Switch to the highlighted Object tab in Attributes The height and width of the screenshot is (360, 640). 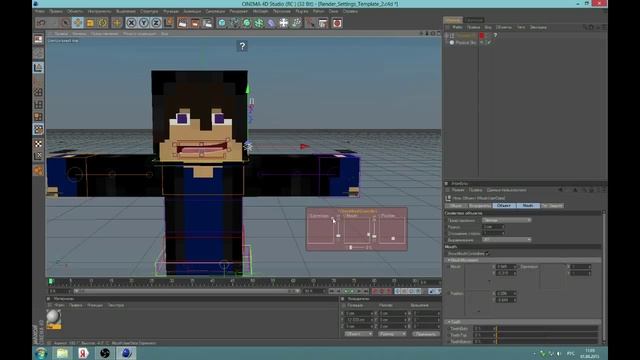504,205
